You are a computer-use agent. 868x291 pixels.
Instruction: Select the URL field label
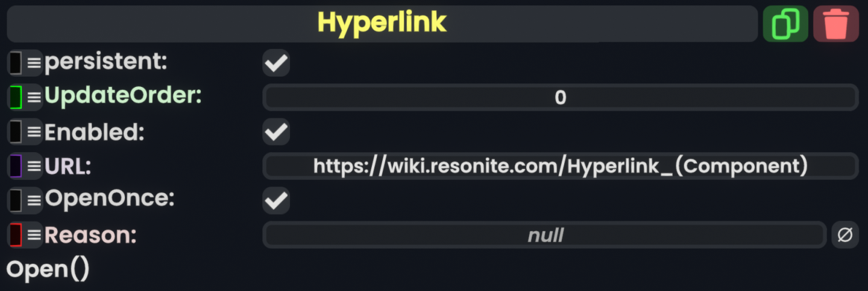click(68, 167)
